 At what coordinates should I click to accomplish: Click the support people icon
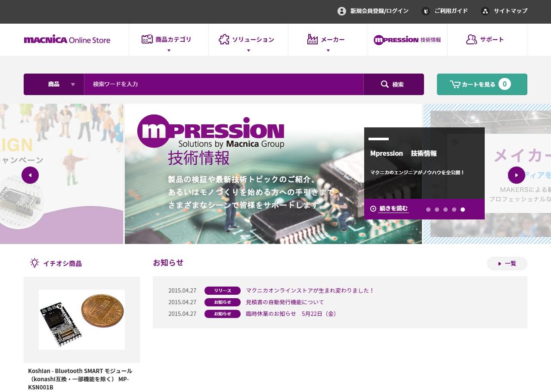pos(471,40)
